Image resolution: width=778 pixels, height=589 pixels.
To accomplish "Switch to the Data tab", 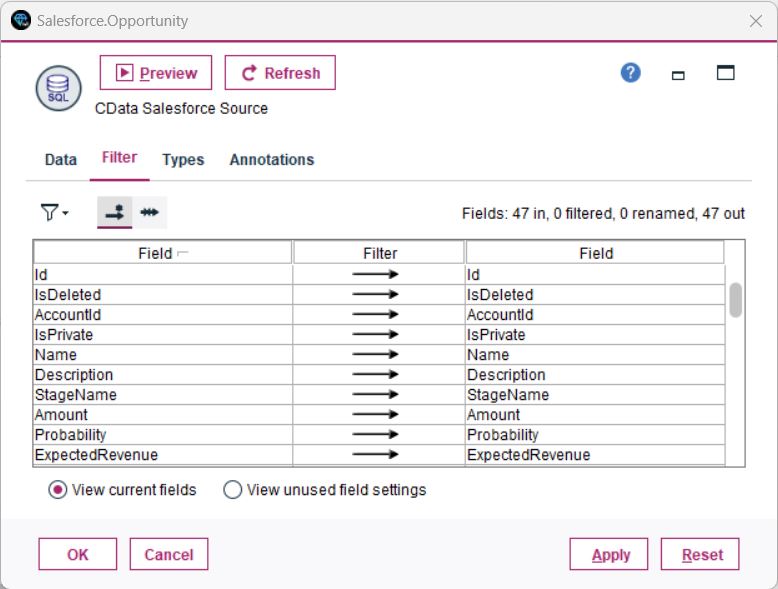I will click(61, 160).
